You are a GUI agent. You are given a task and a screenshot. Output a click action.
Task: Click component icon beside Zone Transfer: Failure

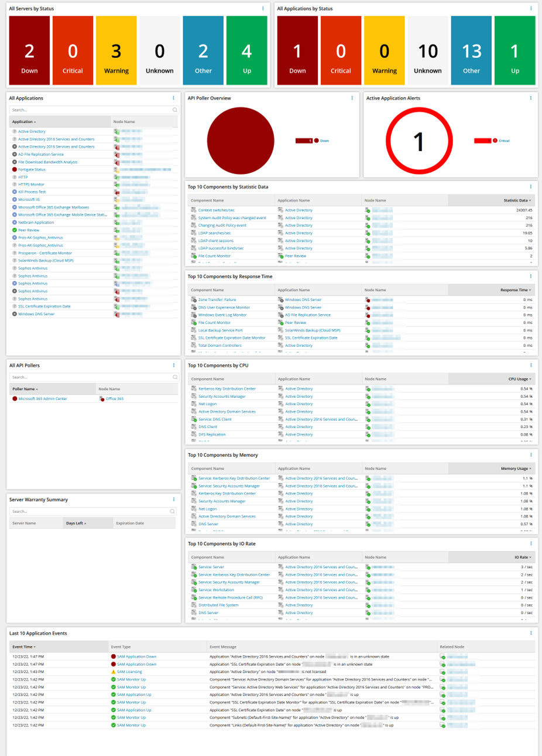pos(194,299)
